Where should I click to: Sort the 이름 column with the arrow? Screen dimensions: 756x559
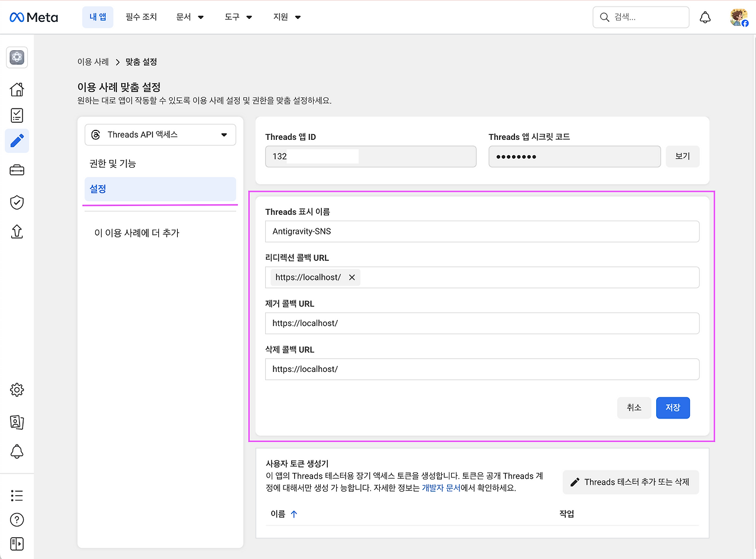(x=294, y=514)
